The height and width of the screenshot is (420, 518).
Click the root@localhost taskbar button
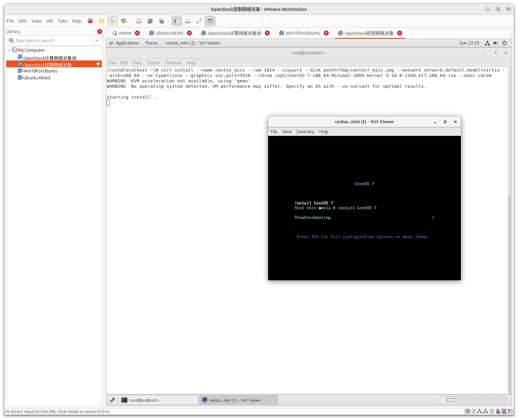[x=158, y=400]
